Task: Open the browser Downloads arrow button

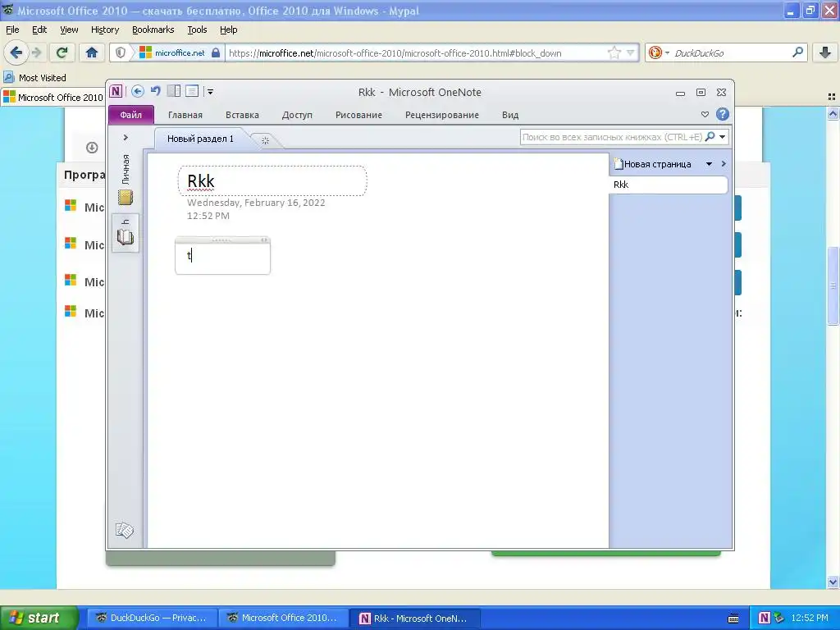Action: tap(825, 52)
